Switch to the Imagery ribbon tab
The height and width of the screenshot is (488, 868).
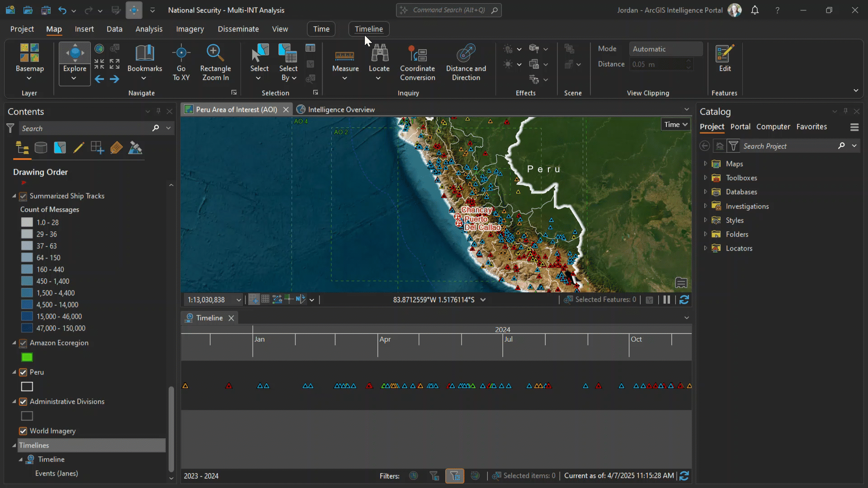pos(189,28)
